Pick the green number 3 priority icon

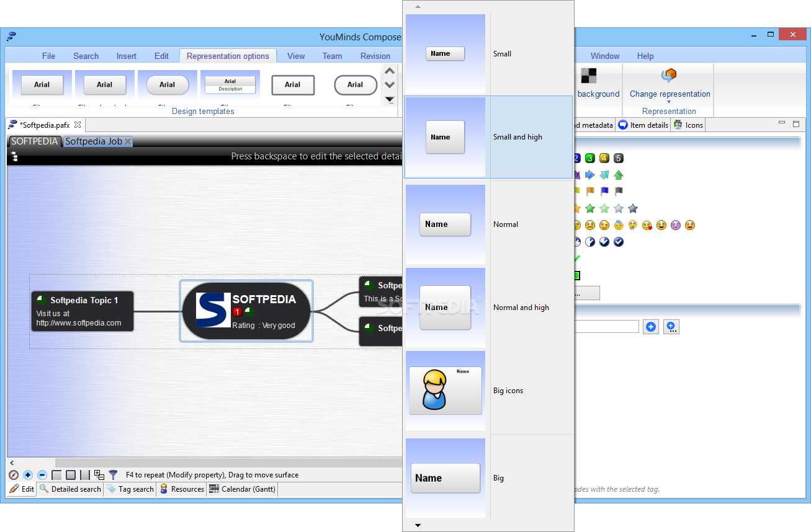[590, 158]
